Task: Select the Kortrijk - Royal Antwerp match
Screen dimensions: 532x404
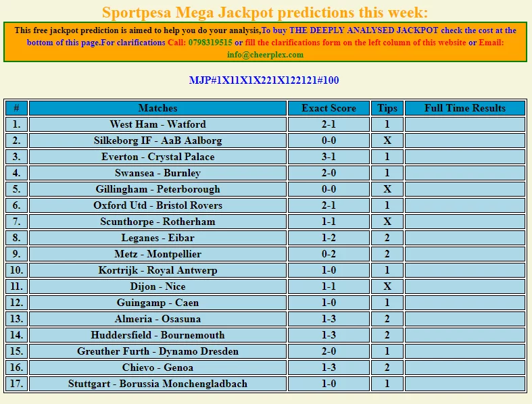Action: pyautogui.click(x=158, y=270)
